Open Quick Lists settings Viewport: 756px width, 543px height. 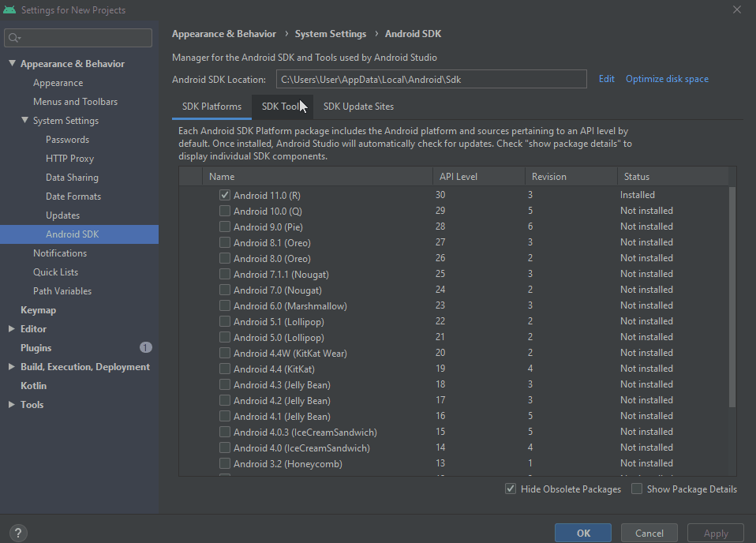coord(55,272)
